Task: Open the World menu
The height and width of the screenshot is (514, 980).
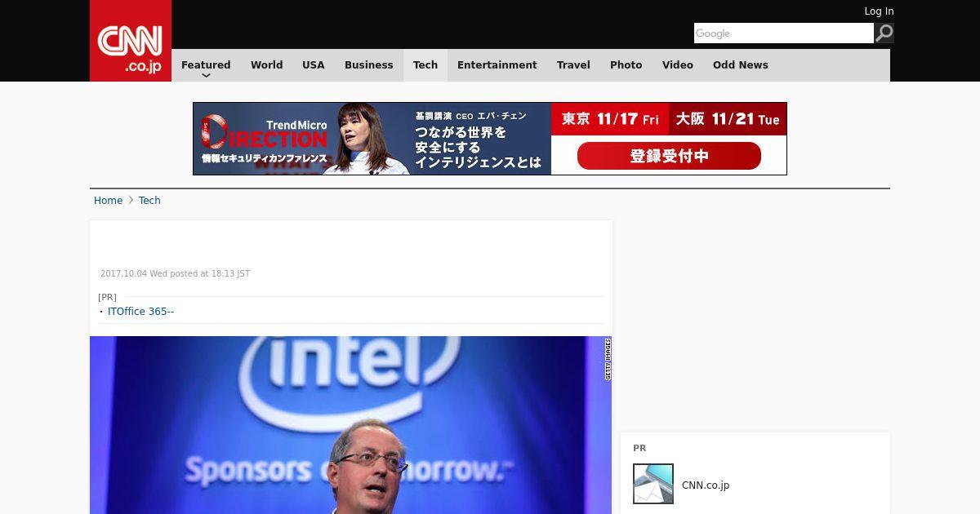Action: (x=266, y=65)
